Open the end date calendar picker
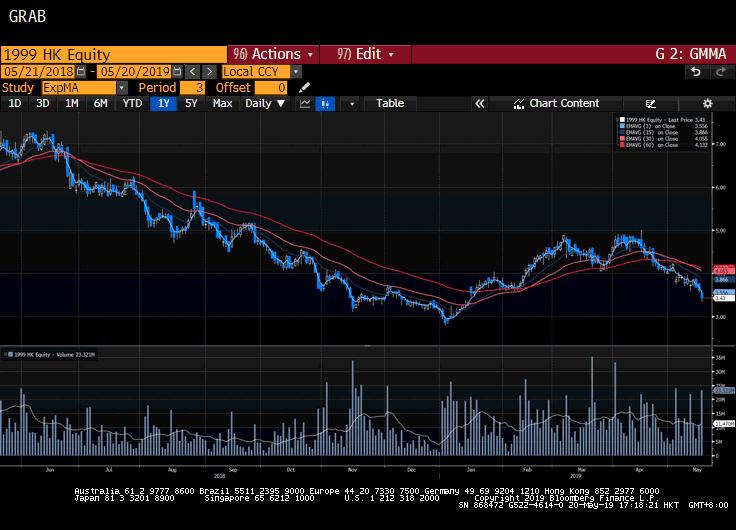Viewport: 736px width, 530px height. tap(177, 71)
